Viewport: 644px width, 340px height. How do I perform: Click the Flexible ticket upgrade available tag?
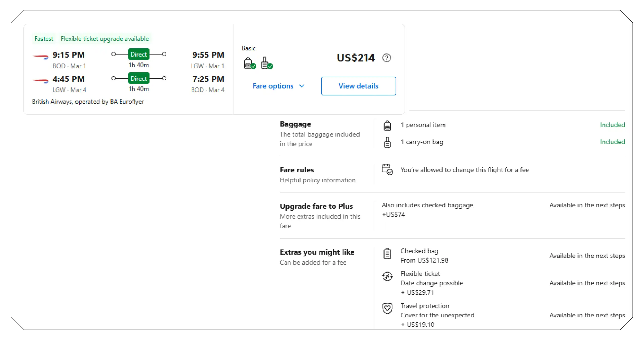click(105, 39)
